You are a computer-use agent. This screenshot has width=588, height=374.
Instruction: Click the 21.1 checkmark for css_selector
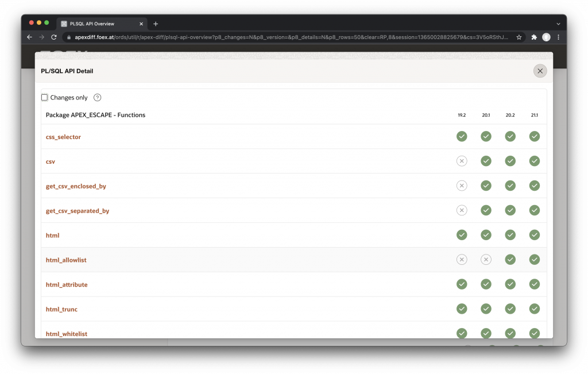click(535, 137)
